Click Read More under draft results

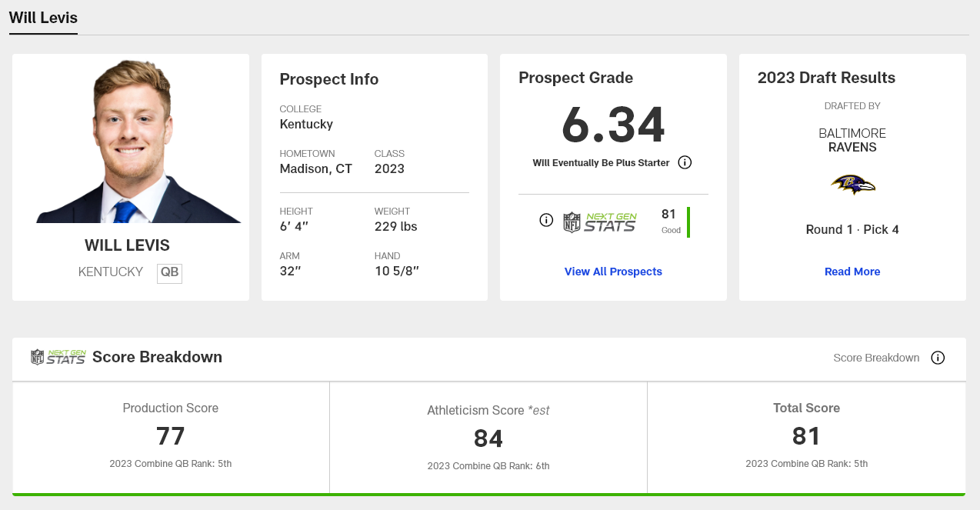tap(852, 272)
